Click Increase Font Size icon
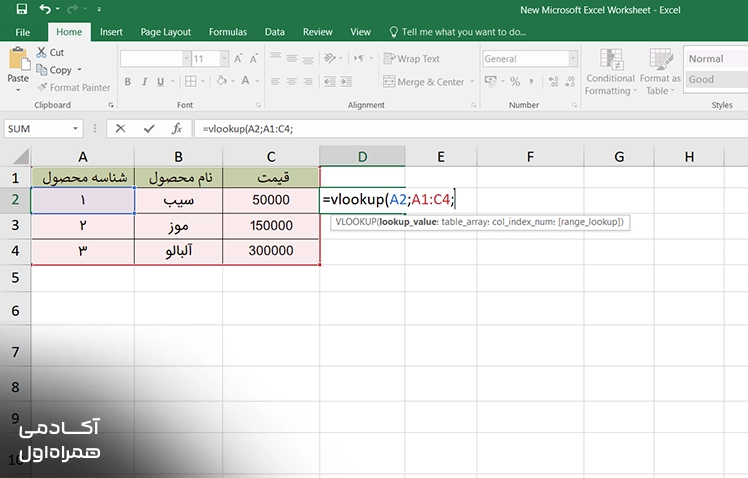The height and width of the screenshot is (478, 748). (x=238, y=59)
